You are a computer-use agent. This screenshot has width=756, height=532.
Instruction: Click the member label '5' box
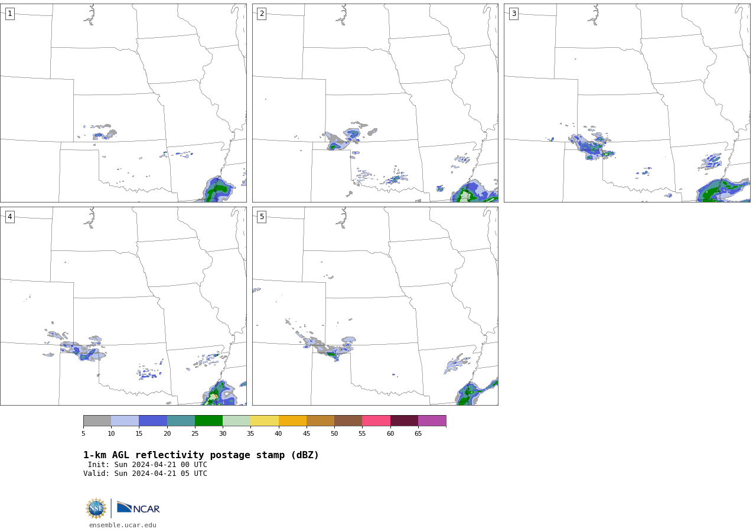point(262,217)
